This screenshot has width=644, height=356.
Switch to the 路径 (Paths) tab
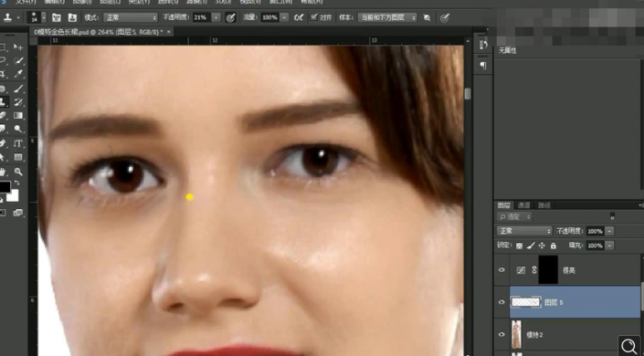click(544, 204)
